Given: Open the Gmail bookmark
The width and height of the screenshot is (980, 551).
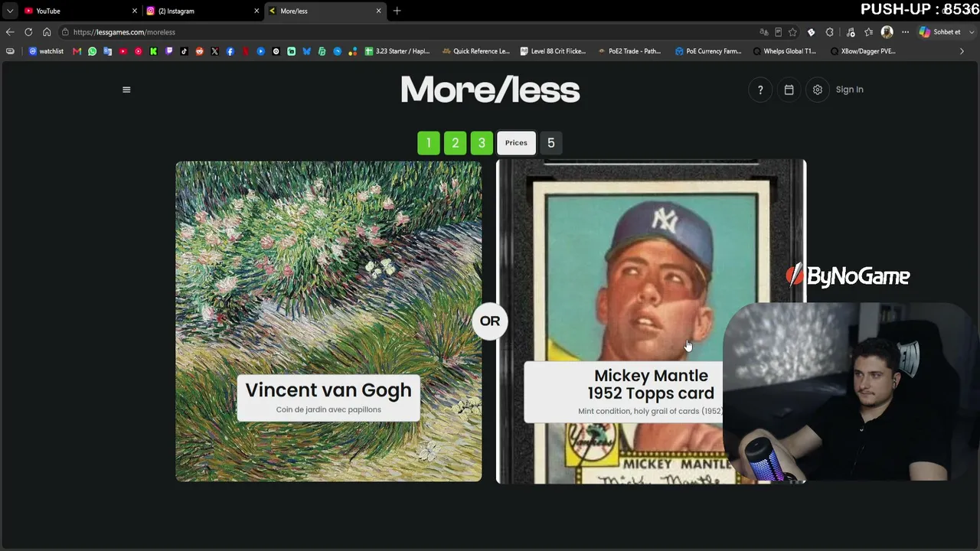Looking at the screenshot, I should coord(77,51).
